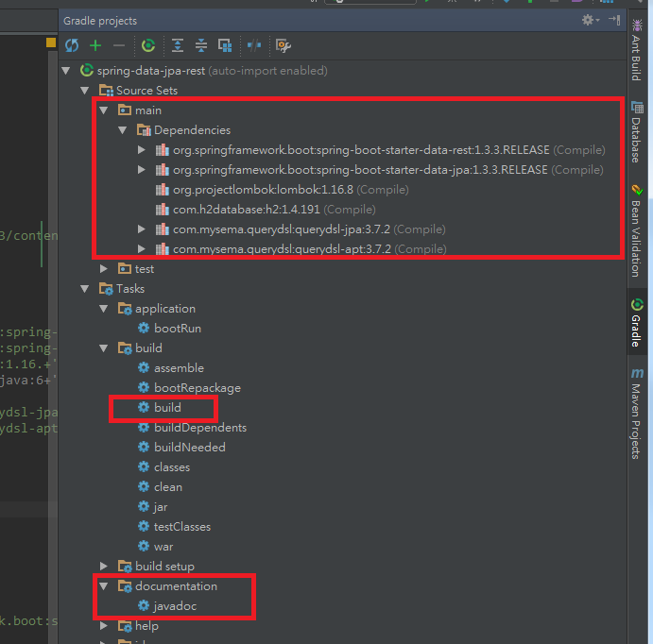Toggle offline mode
Image resolution: width=653 pixels, height=644 pixels.
pos(254,45)
